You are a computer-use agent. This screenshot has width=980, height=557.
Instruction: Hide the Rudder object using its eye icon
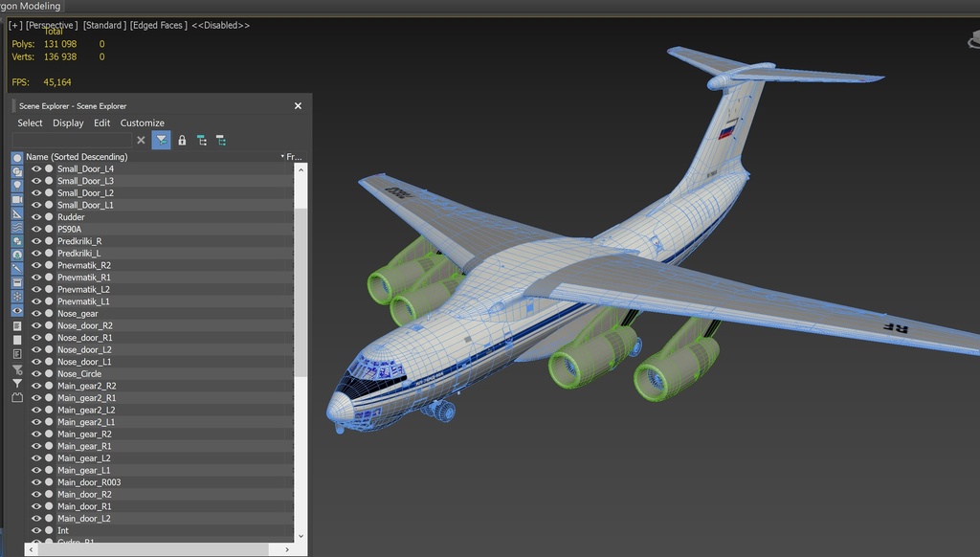36,217
